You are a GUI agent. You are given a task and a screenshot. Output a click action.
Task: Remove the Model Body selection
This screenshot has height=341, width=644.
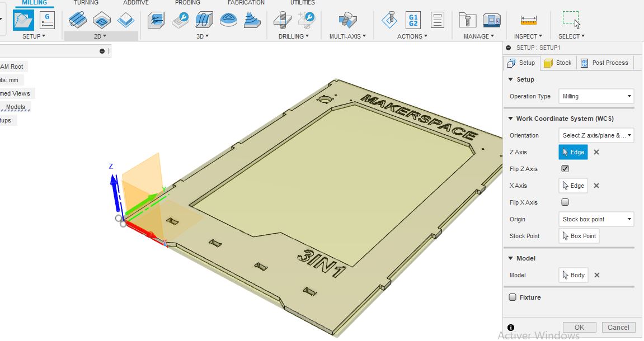pyautogui.click(x=597, y=276)
